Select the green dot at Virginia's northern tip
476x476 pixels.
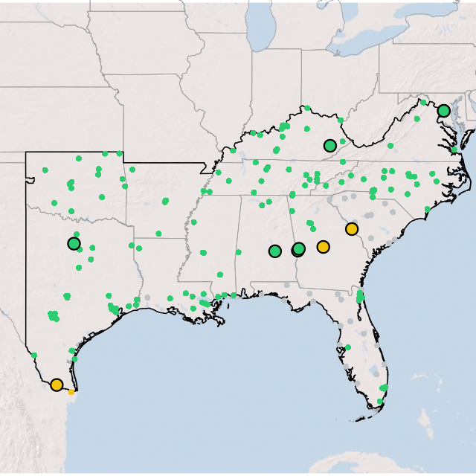(423, 103)
